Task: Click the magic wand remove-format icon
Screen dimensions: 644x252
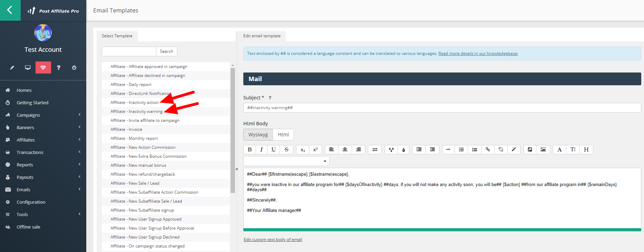Action: pos(514,149)
